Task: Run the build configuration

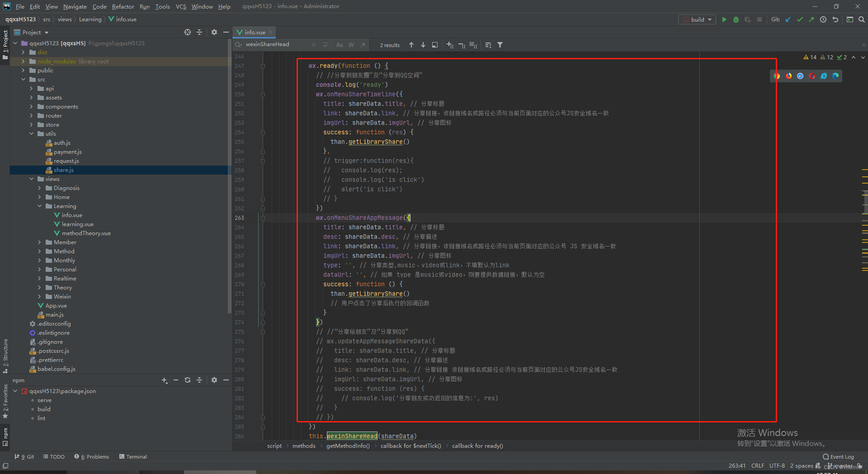Action: click(724, 19)
